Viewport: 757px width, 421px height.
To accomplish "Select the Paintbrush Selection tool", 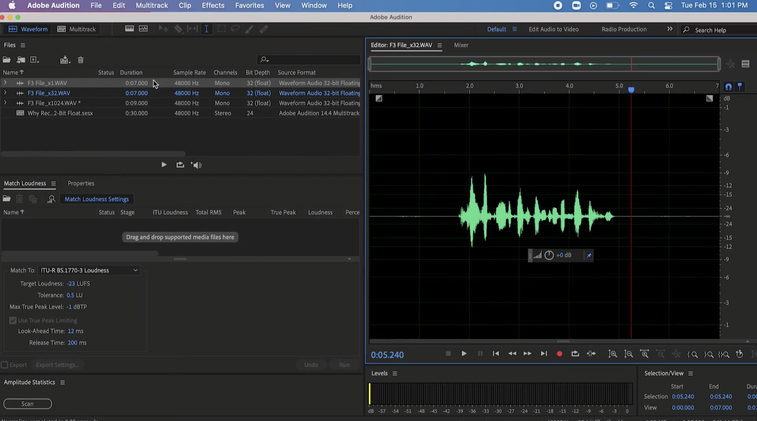I will (x=249, y=29).
